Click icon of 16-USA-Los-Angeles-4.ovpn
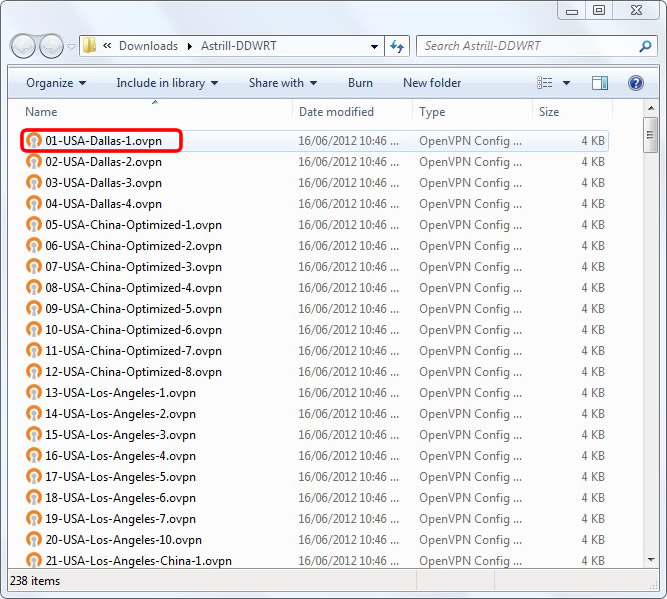The width and height of the screenshot is (667, 599). [x=34, y=456]
